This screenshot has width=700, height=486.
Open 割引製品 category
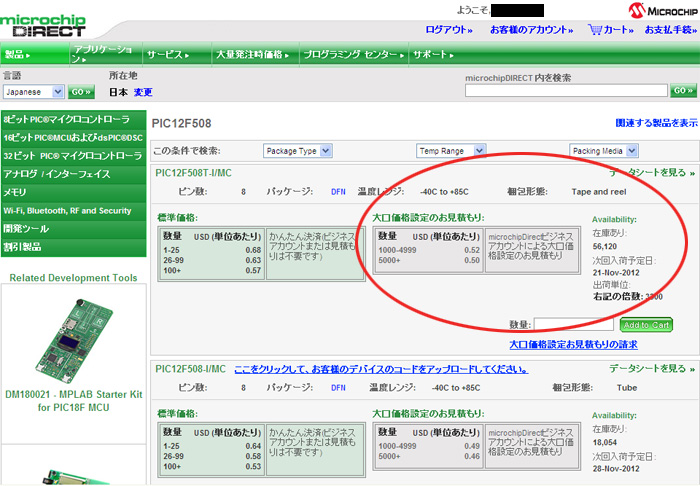[73, 247]
